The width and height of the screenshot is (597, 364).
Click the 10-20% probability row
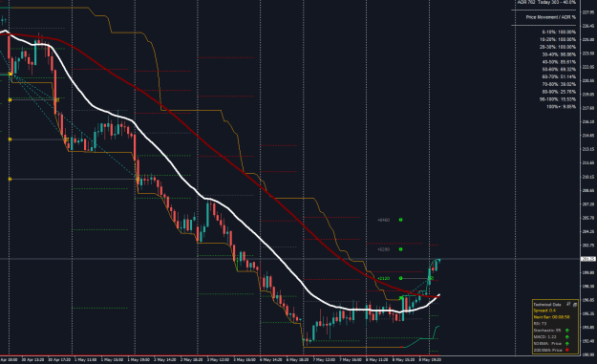[558, 39]
